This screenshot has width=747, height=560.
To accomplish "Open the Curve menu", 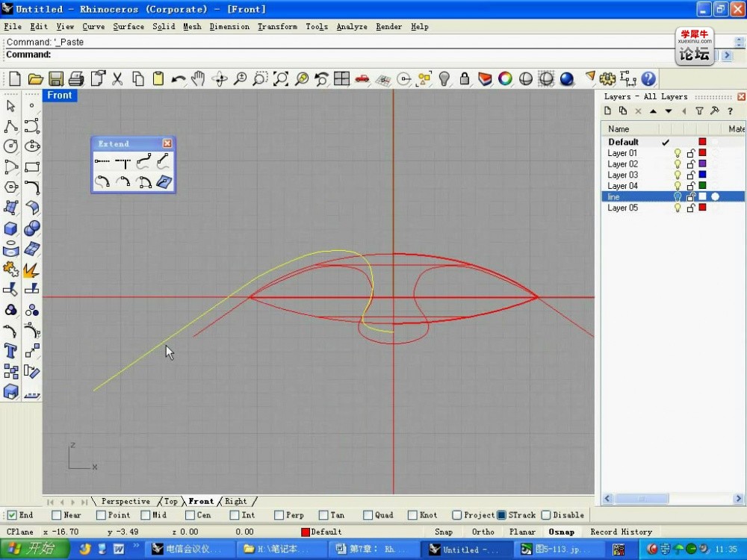I will point(93,27).
